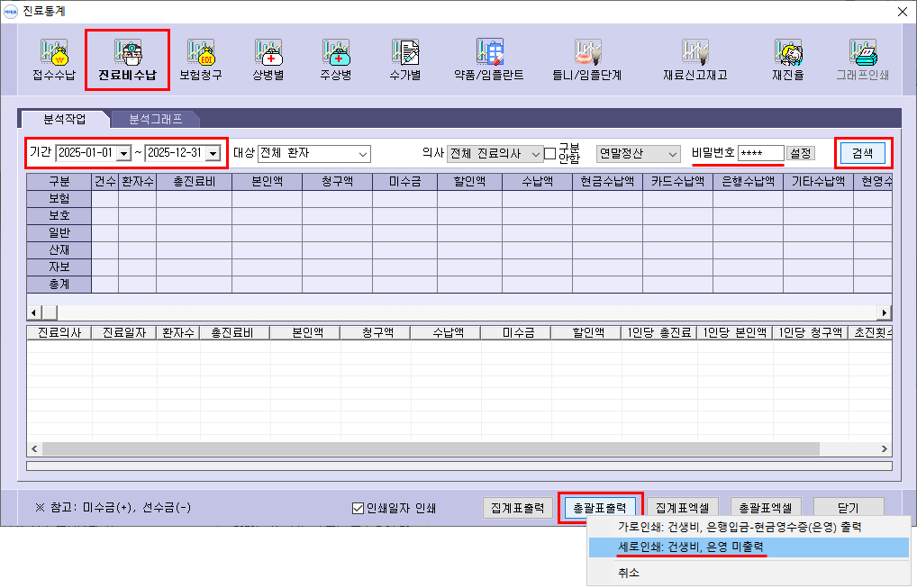
Task: Click the 총괄표엑셀 button
Action: pyautogui.click(x=766, y=509)
